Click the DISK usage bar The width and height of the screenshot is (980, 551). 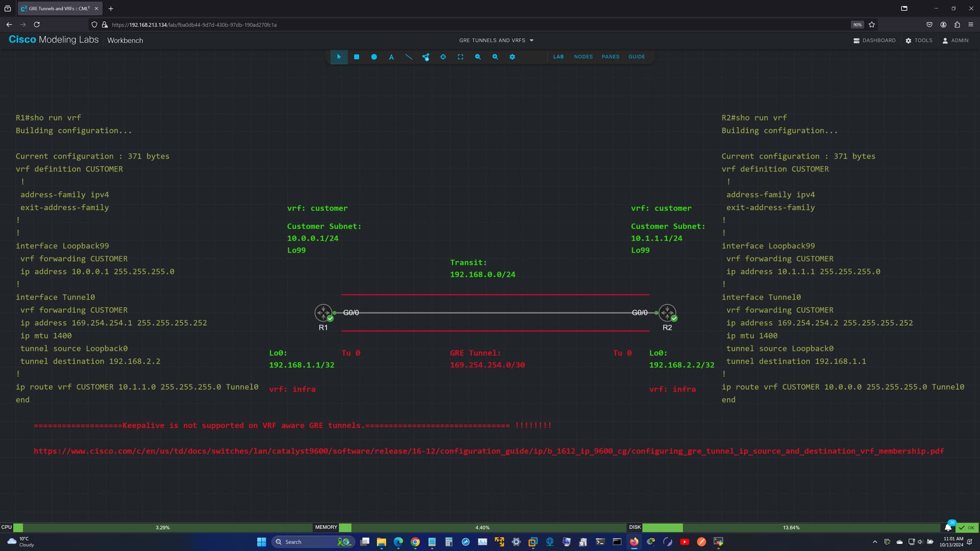pyautogui.click(x=791, y=528)
